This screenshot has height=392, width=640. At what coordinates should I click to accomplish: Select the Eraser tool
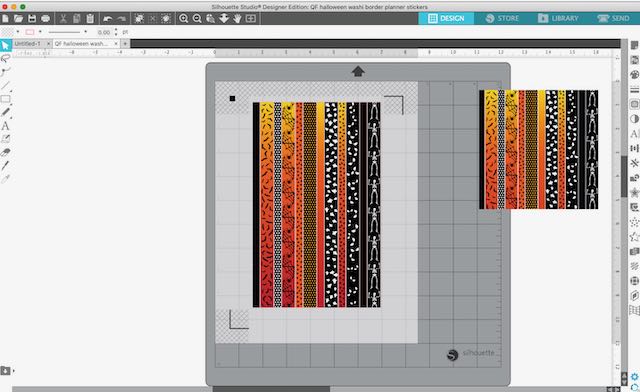5,152
